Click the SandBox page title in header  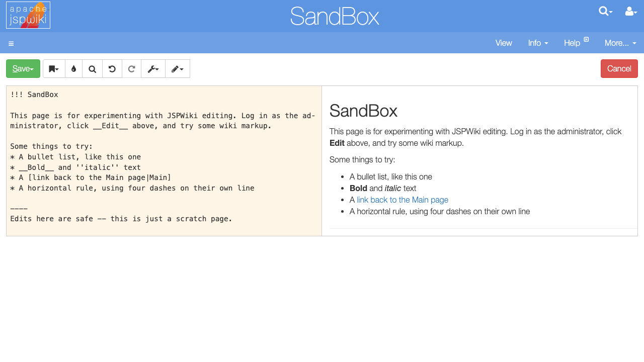tap(335, 16)
